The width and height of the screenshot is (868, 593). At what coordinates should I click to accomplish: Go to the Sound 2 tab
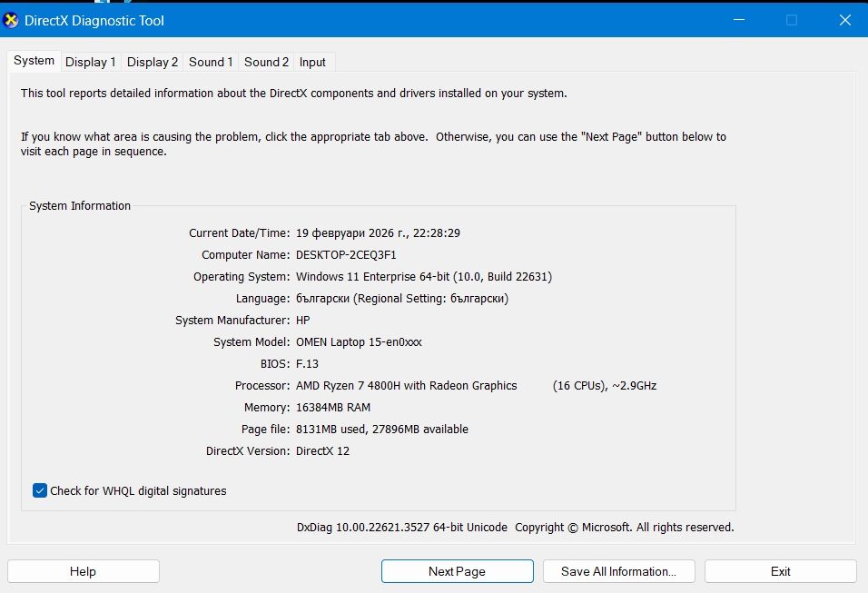click(266, 62)
